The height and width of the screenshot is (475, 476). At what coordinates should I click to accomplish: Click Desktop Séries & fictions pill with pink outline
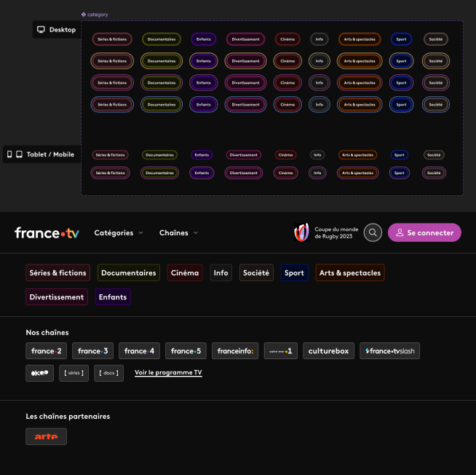click(112, 82)
